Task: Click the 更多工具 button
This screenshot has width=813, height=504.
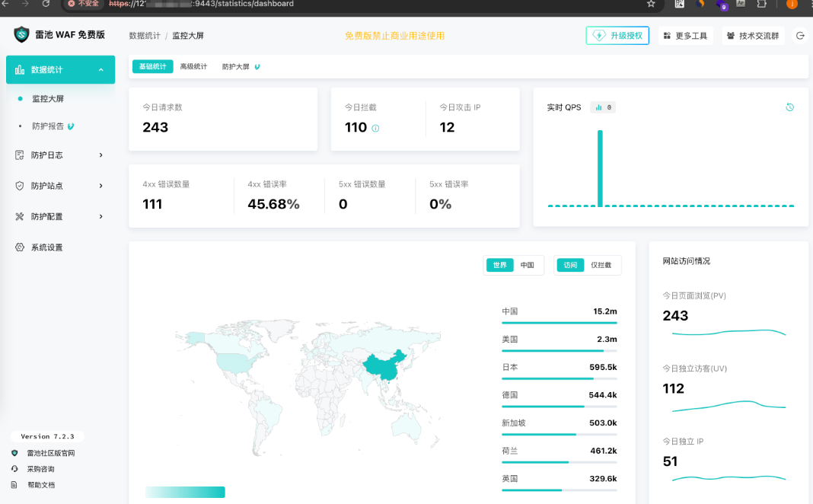Action: pos(685,36)
